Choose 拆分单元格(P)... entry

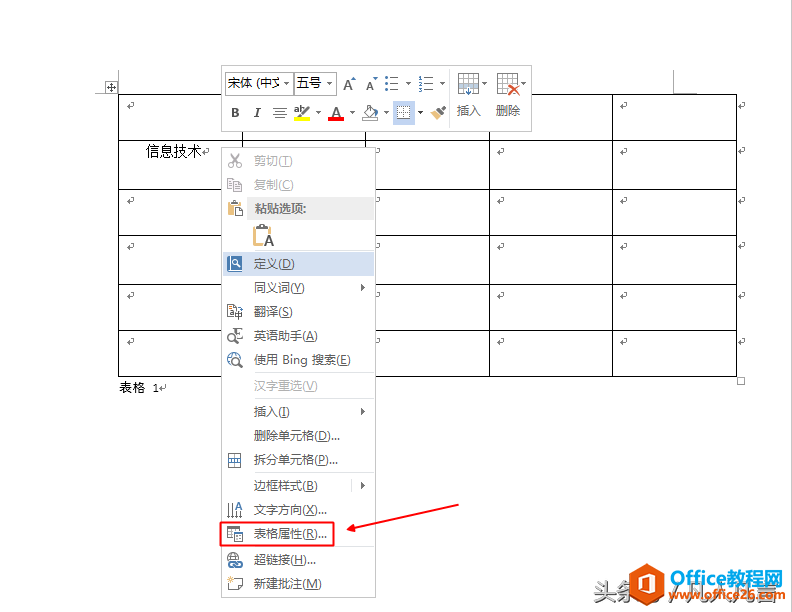298,460
